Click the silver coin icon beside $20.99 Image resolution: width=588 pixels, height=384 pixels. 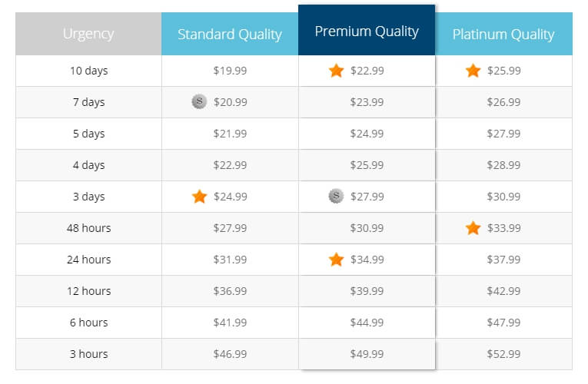coord(199,101)
